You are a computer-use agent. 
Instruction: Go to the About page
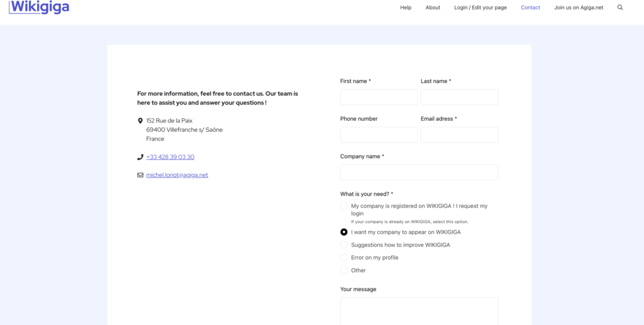433,8
